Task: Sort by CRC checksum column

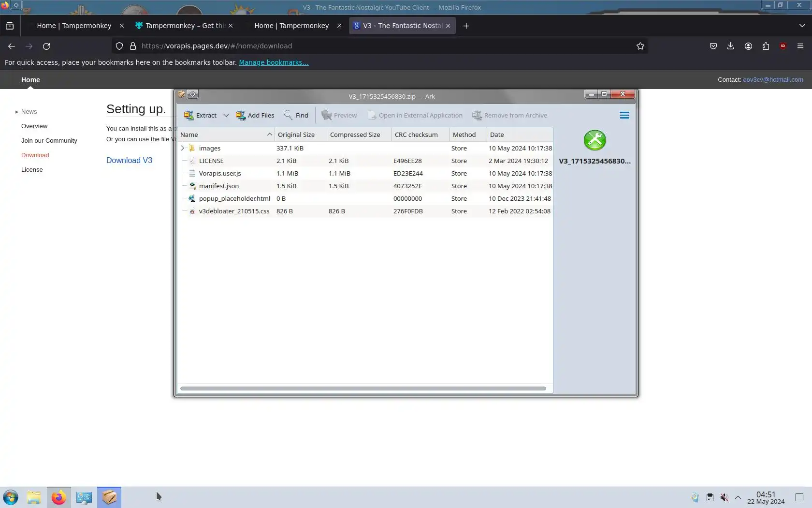Action: [420, 134]
